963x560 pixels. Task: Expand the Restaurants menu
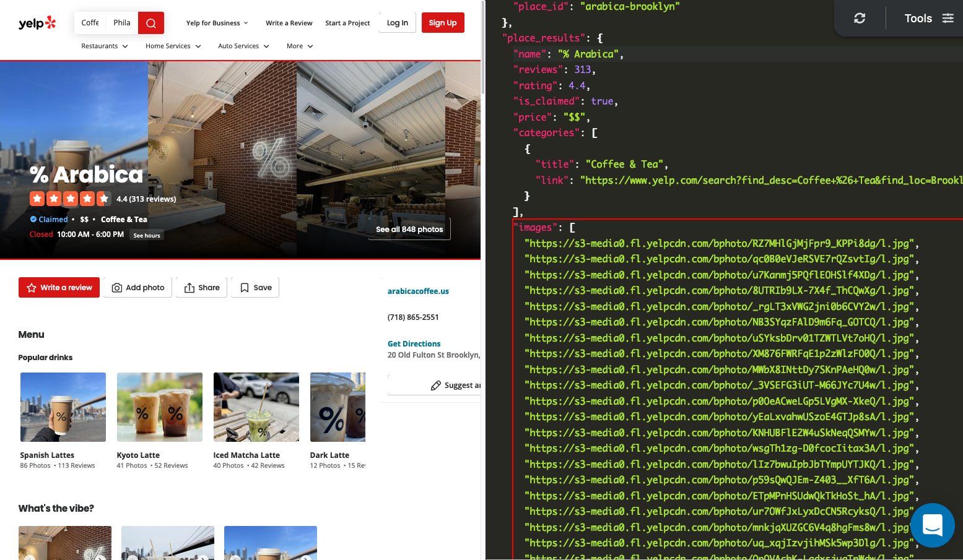click(105, 46)
